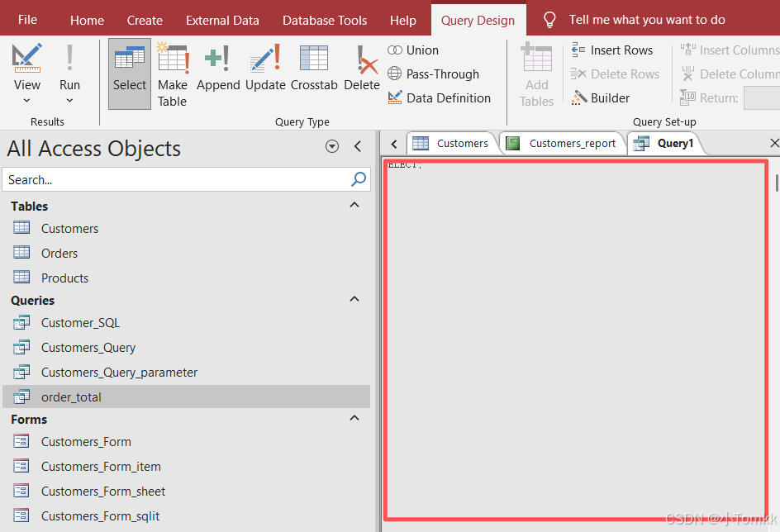Click the View button icon
The image size is (780, 532).
27,58
